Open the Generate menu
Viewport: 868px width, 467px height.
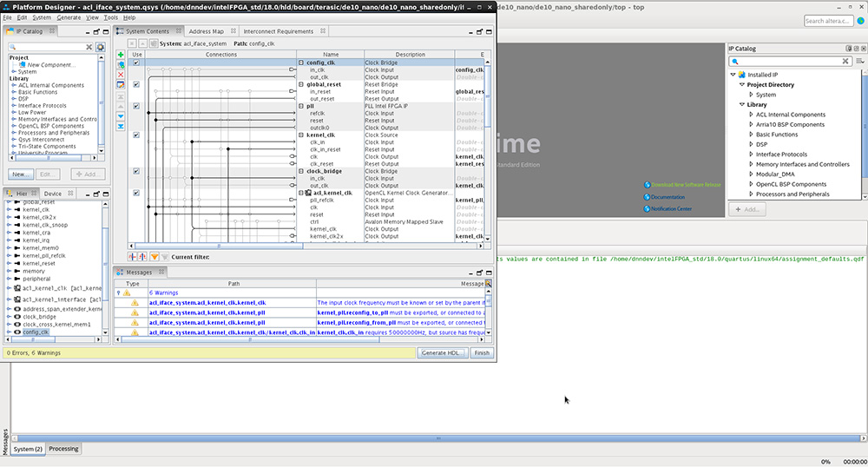pos(69,17)
